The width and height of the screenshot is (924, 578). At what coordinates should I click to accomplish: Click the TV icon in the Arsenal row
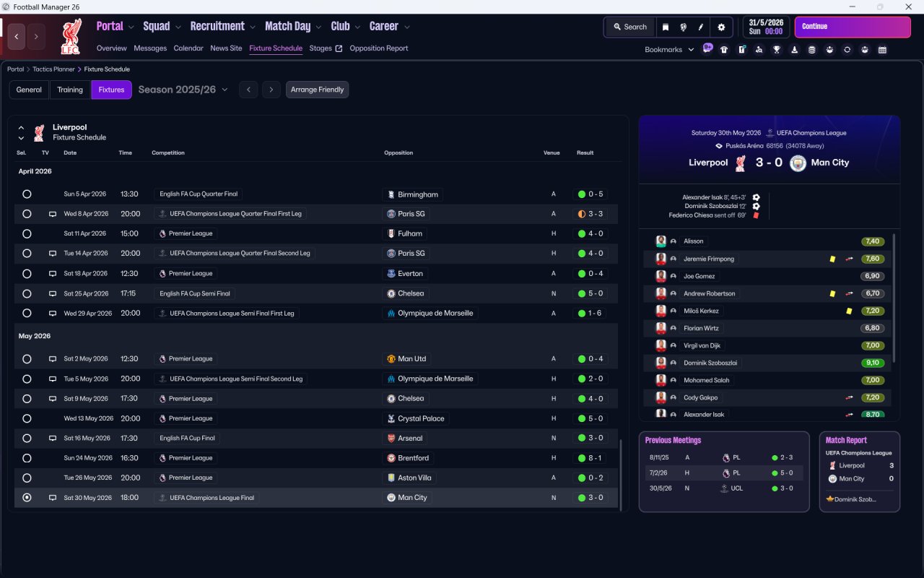point(52,438)
